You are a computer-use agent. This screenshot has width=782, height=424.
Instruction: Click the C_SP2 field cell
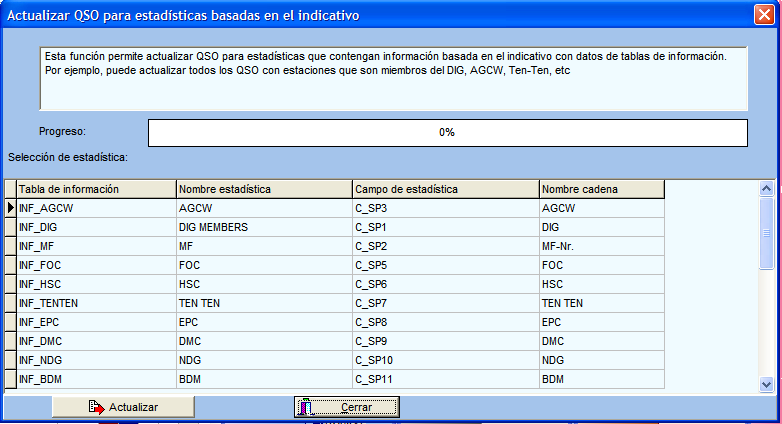click(445, 246)
